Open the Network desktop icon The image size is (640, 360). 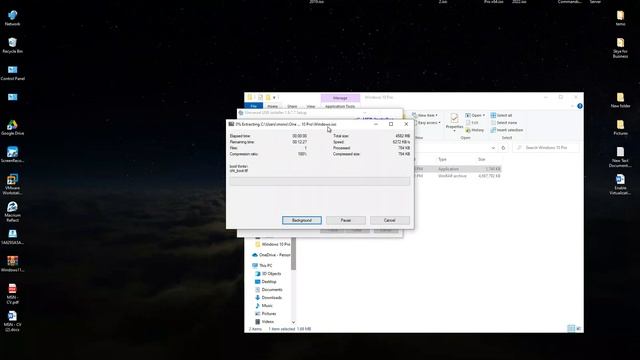(x=12, y=18)
